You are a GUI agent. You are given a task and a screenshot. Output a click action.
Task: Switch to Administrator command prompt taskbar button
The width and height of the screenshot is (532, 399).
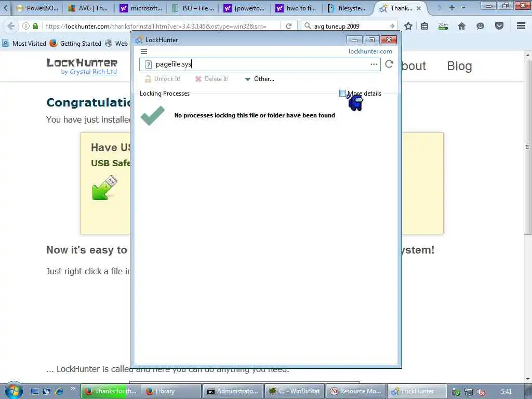[x=233, y=391]
